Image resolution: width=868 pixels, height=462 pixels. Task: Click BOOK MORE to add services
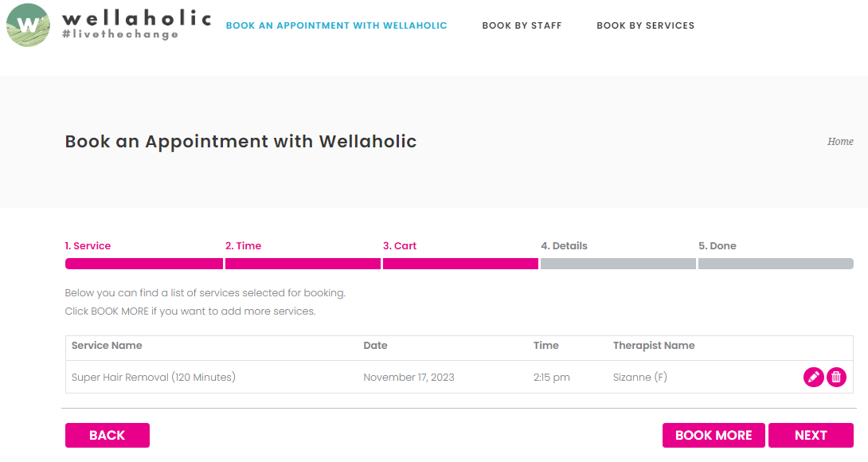[713, 435]
